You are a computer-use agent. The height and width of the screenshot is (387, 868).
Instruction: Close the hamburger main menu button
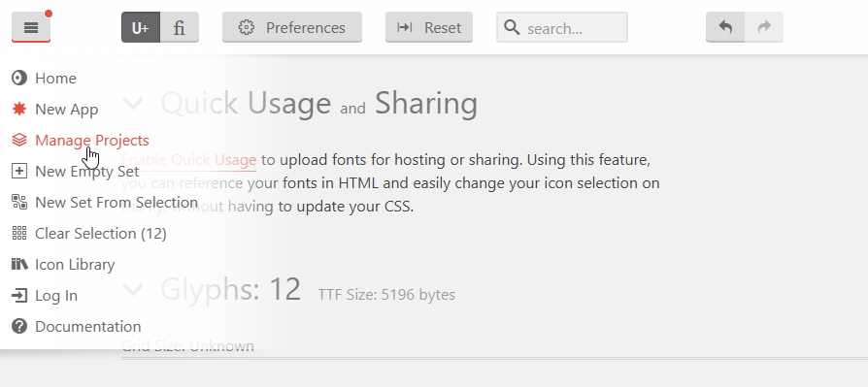coord(31,27)
